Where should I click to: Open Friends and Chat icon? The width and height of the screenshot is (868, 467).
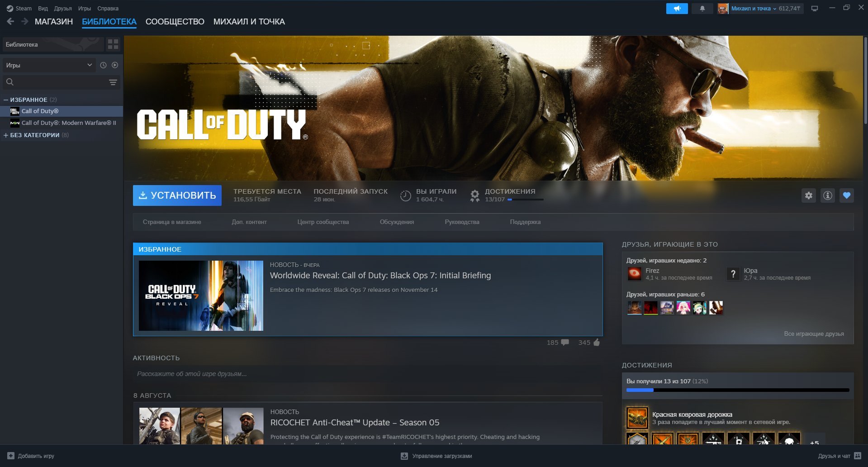(x=858, y=456)
